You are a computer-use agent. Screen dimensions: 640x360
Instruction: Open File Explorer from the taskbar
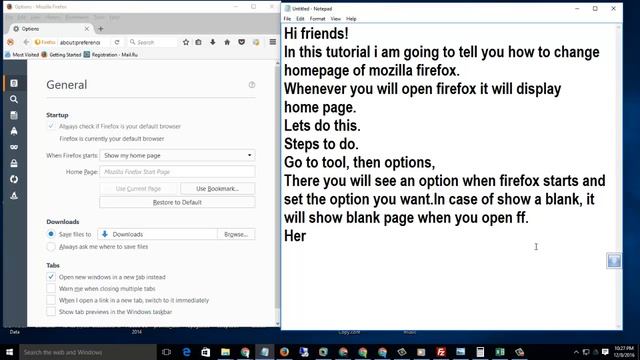pyautogui.click(x=225, y=352)
